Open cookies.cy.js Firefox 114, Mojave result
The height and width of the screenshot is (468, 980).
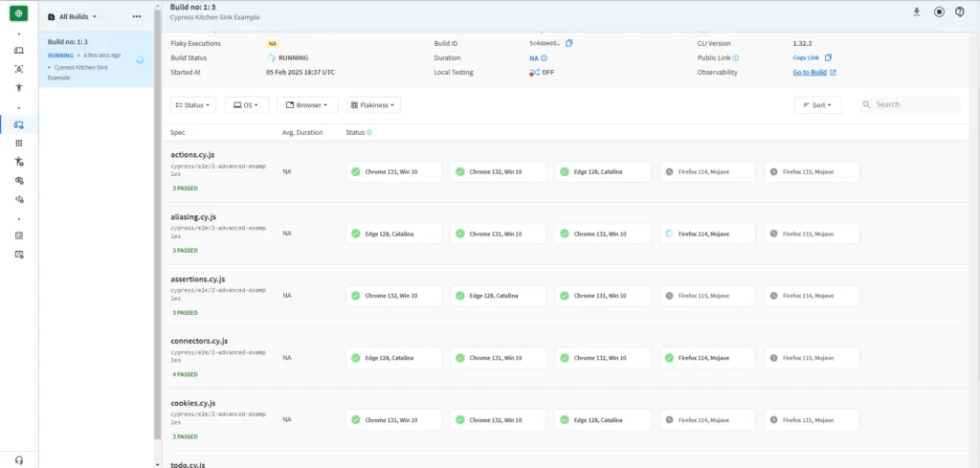tap(707, 420)
